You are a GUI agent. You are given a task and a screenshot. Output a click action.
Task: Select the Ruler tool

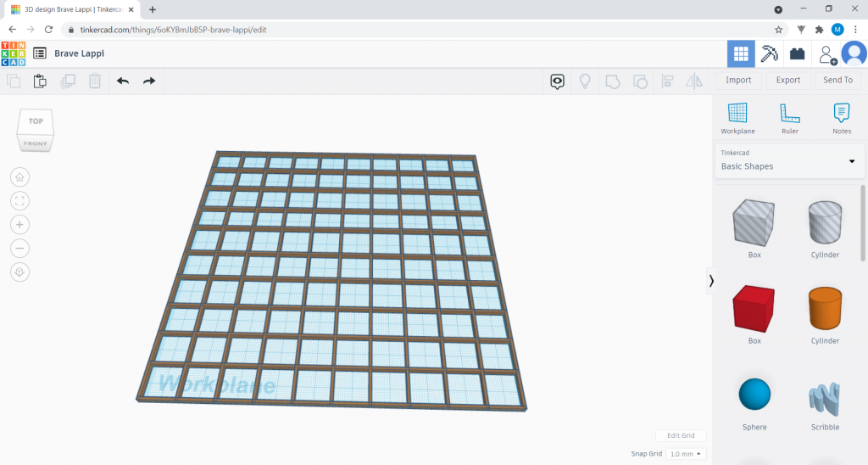(x=789, y=119)
